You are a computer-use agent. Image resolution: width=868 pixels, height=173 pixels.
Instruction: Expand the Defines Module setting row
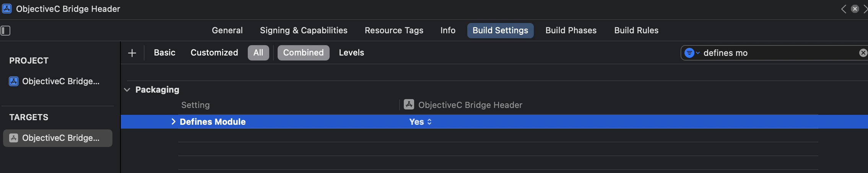(x=173, y=121)
